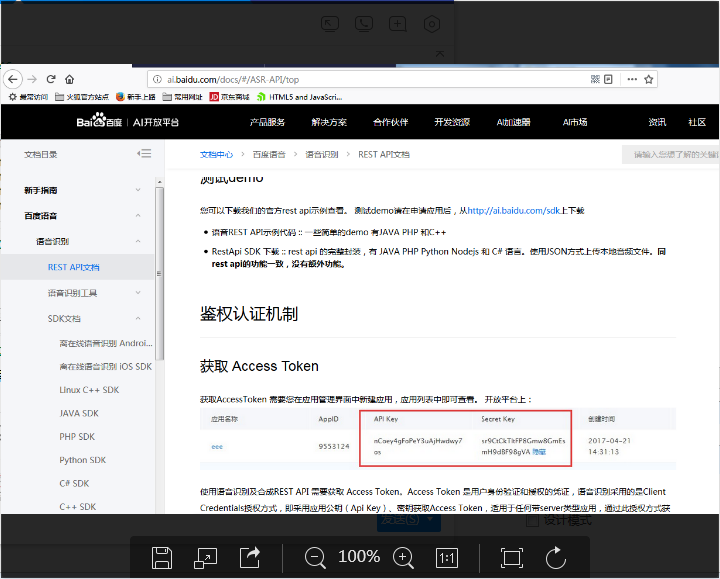Image resolution: width=720 pixels, height=579 pixels.
Task: Open 离在线语音识别 iOS SDK sidebar item
Action: tap(106, 366)
